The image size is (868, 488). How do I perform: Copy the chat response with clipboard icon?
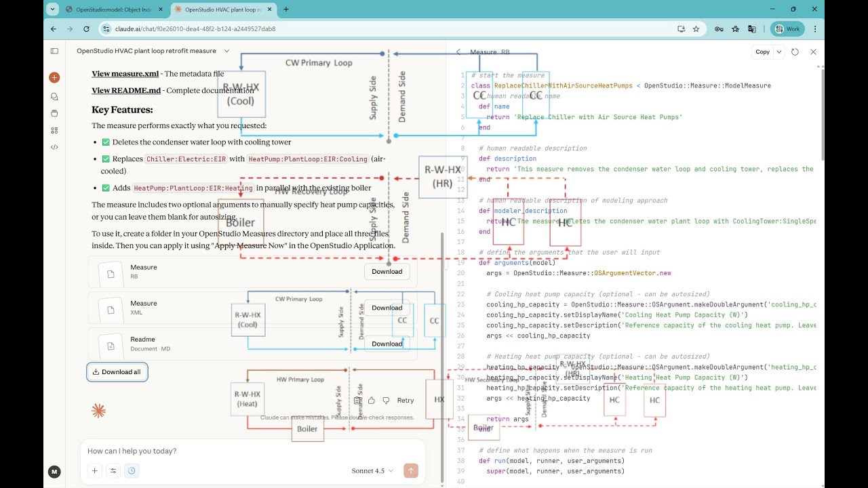tap(358, 401)
